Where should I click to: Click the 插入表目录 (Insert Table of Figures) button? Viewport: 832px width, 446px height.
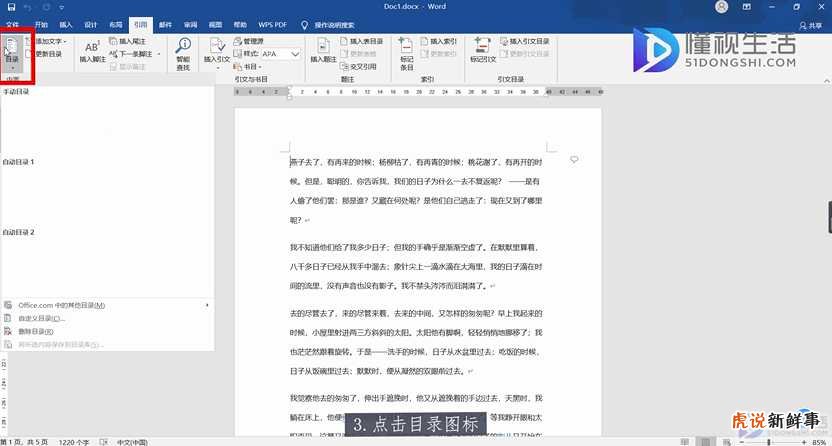(361, 41)
